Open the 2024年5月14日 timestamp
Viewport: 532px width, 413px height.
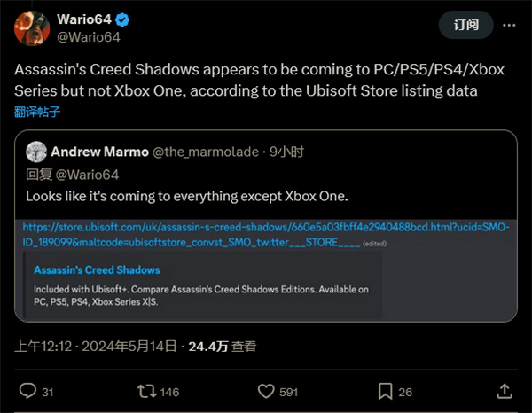pyautogui.click(x=129, y=347)
